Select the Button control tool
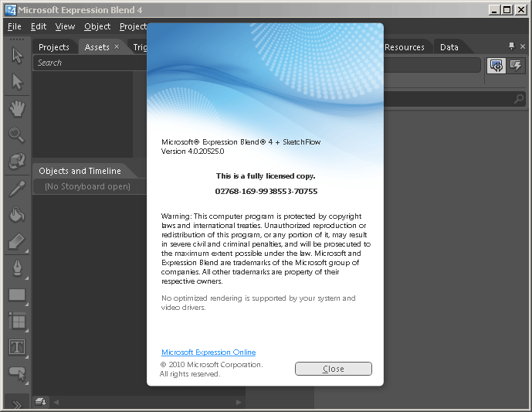 [17, 374]
